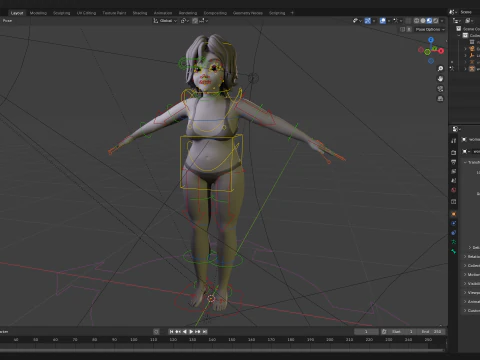
Task: Toggle Show Overlays in viewport header
Action: 383,21
